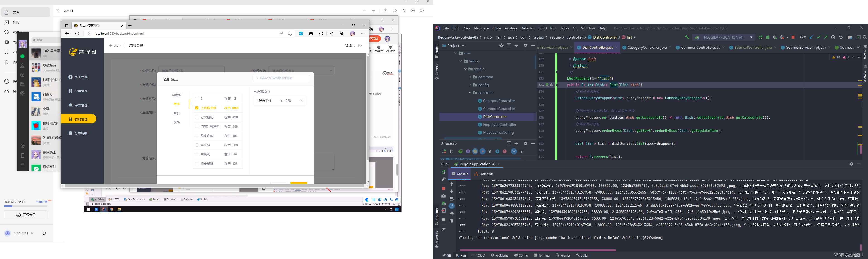Open 员工管理 in the sidebar menu
The width and height of the screenshot is (868, 259).
click(78, 77)
